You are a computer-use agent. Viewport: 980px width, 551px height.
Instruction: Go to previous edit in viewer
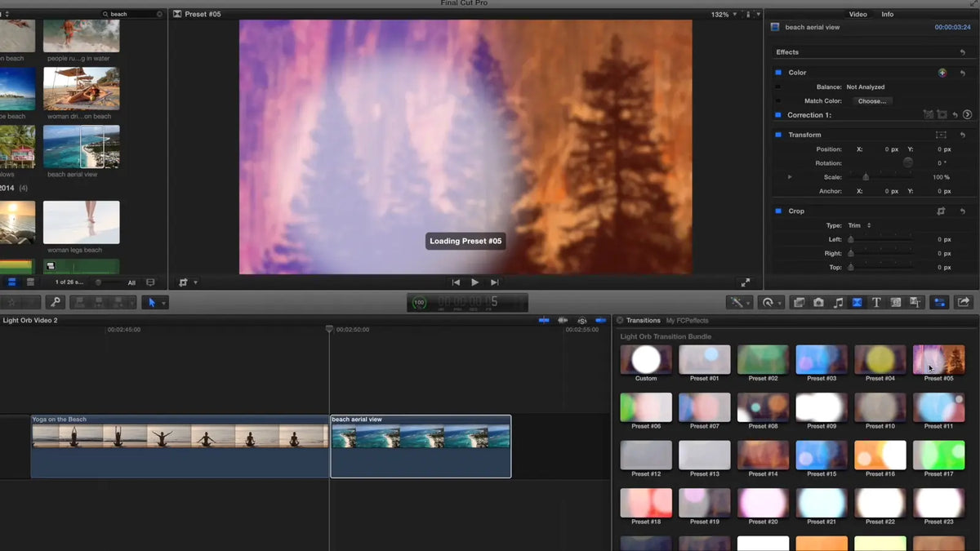click(457, 282)
